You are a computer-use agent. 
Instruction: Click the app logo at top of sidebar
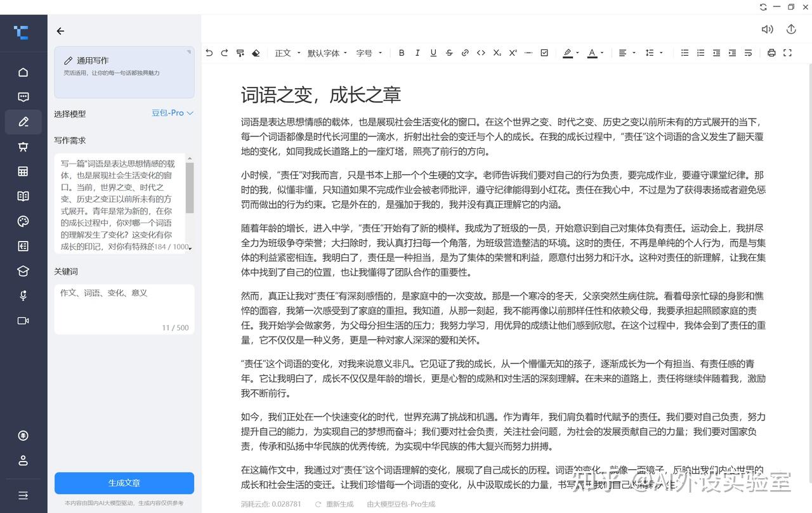(22, 32)
